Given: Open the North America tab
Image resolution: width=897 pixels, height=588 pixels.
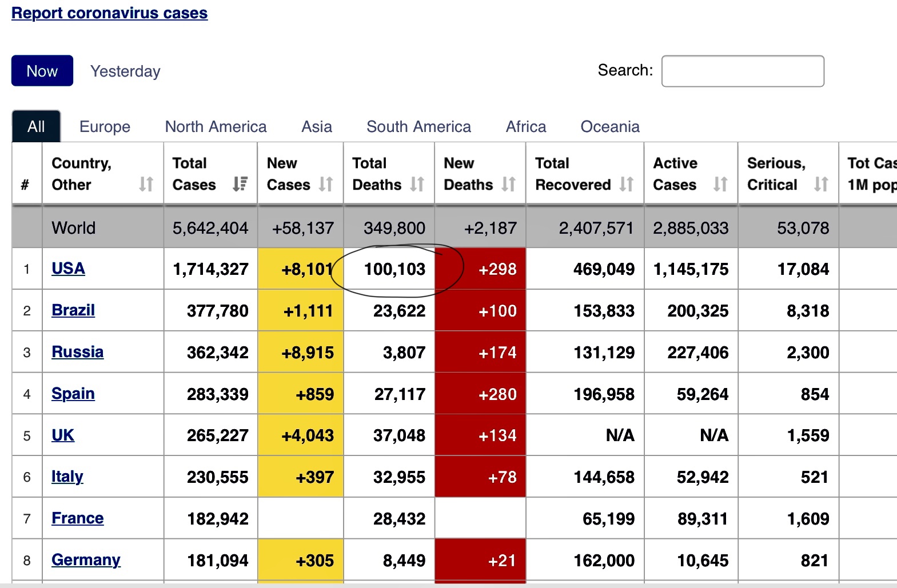Looking at the screenshot, I should click(x=216, y=127).
